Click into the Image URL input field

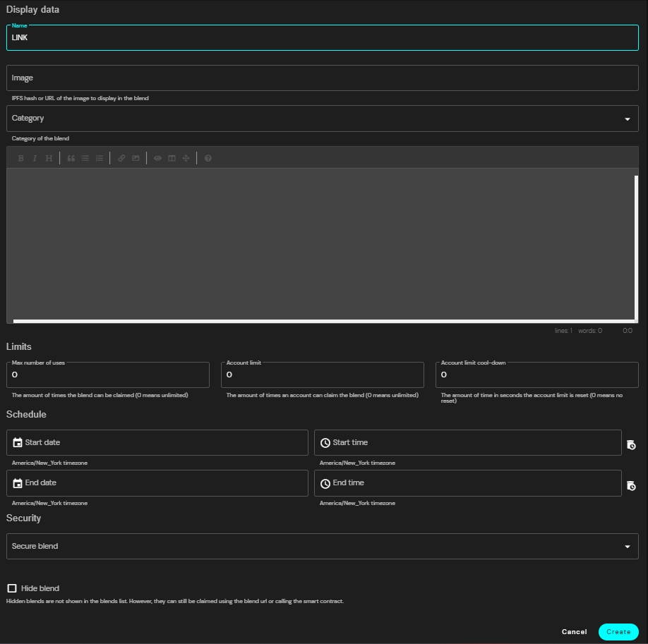click(x=323, y=78)
